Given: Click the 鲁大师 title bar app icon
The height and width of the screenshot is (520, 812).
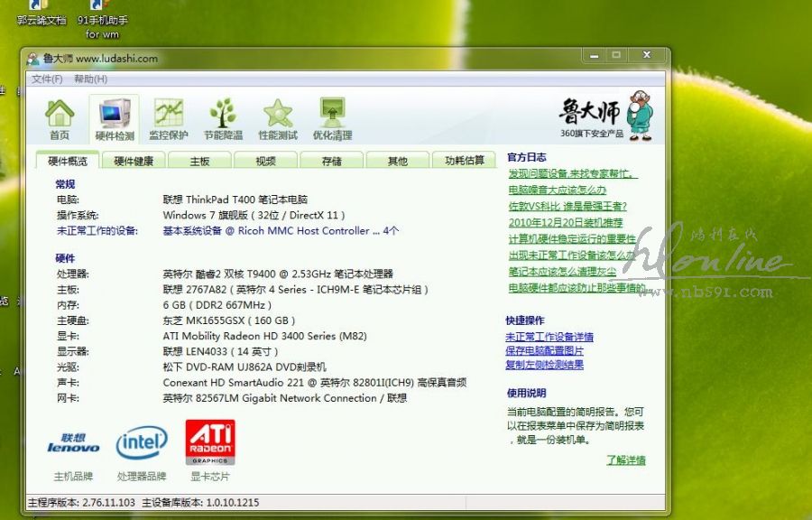Looking at the screenshot, I should point(33,59).
